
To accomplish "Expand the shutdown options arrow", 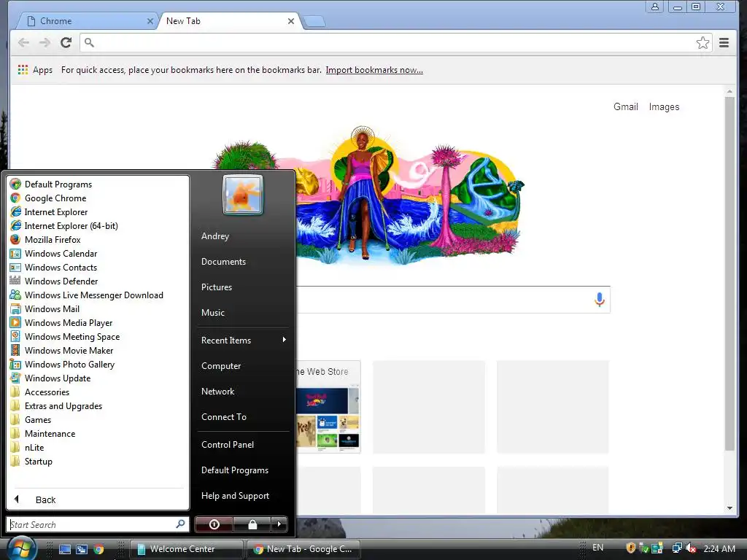I will [x=279, y=524].
